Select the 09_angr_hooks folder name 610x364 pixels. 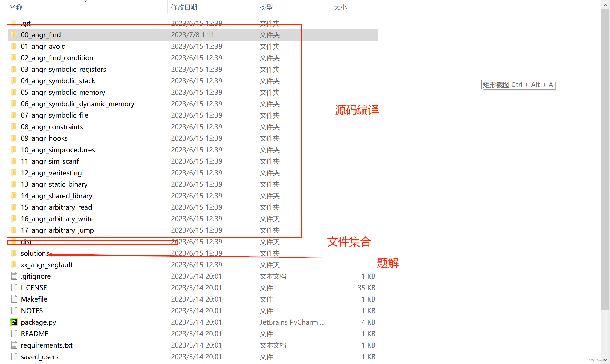pyautogui.click(x=44, y=138)
